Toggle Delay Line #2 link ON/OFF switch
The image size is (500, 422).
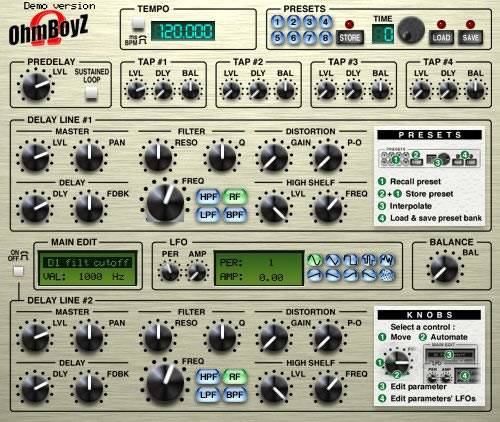click(18, 271)
